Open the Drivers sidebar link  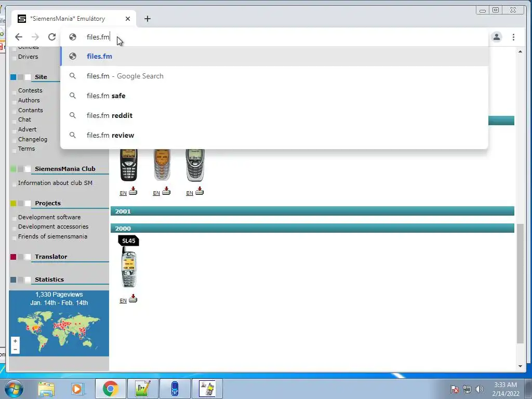tap(28, 57)
